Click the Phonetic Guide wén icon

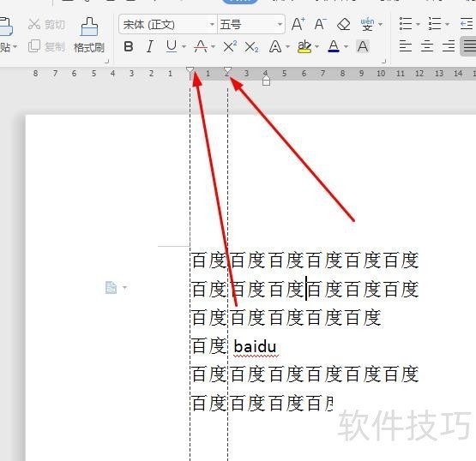367,24
